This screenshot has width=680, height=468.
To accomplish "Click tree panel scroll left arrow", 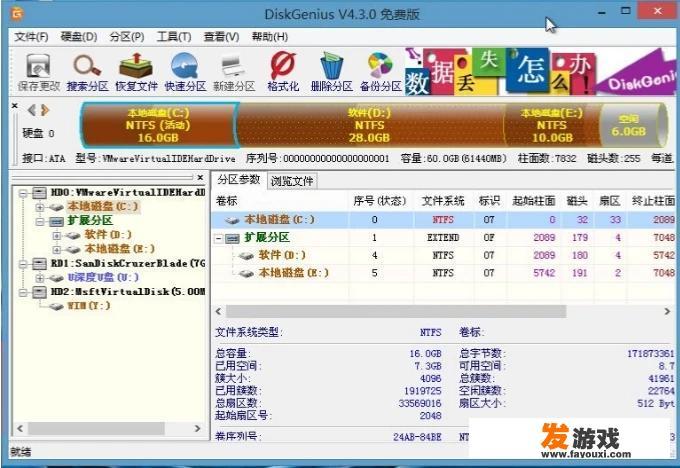I will coord(20,429).
